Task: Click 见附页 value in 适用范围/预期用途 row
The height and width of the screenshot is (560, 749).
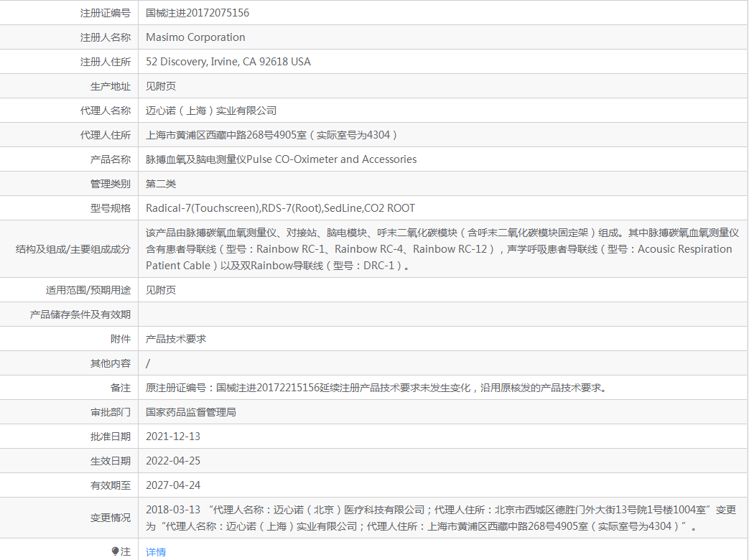Action: (161, 290)
